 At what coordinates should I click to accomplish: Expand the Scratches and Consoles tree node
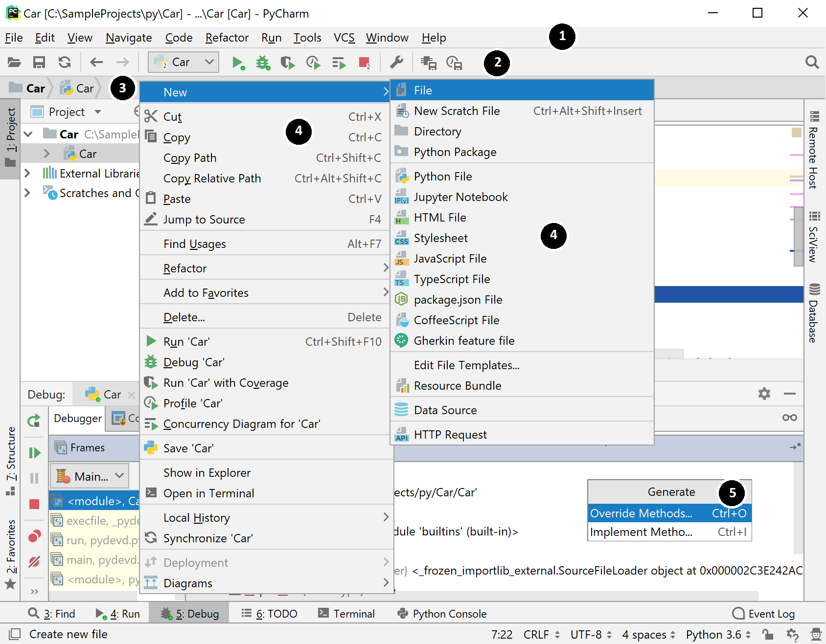point(27,193)
